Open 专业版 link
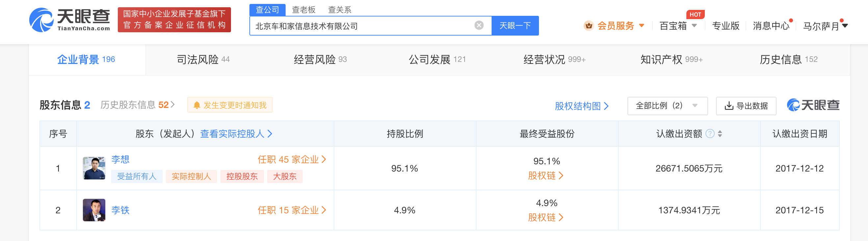 click(726, 26)
